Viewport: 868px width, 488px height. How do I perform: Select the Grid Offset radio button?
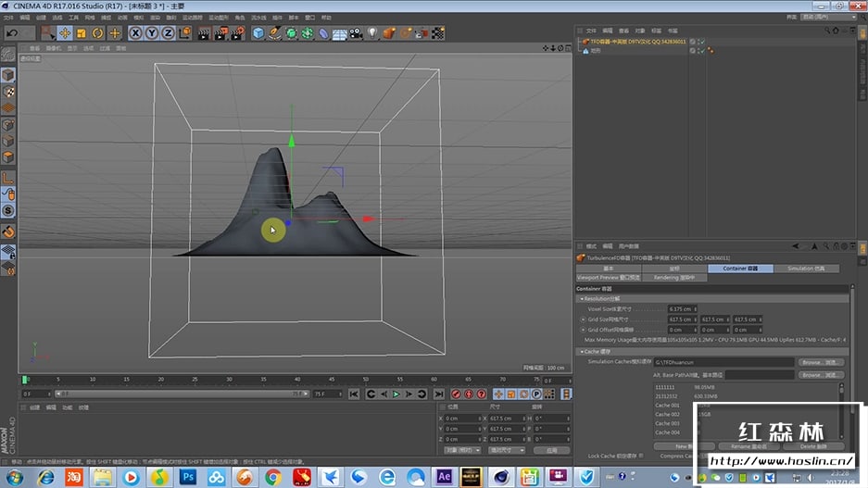[x=583, y=330]
